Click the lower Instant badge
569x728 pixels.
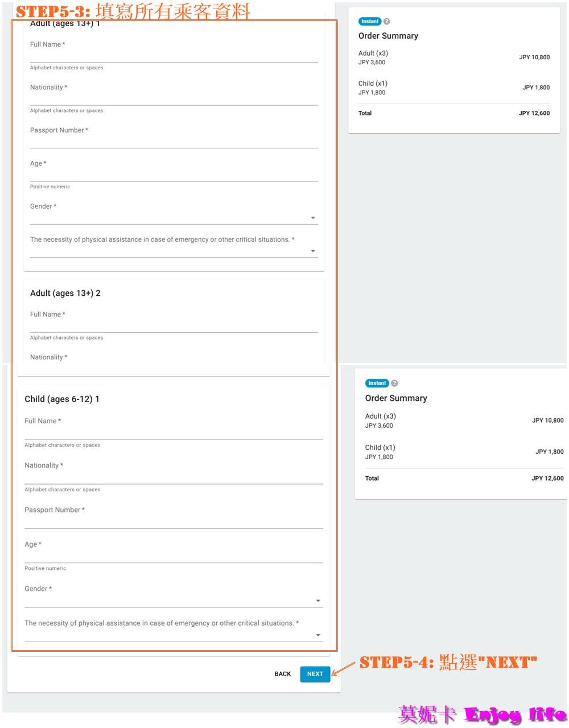point(377,383)
